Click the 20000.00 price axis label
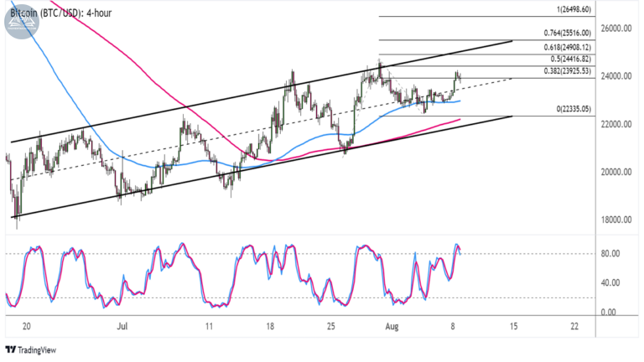 [616, 172]
